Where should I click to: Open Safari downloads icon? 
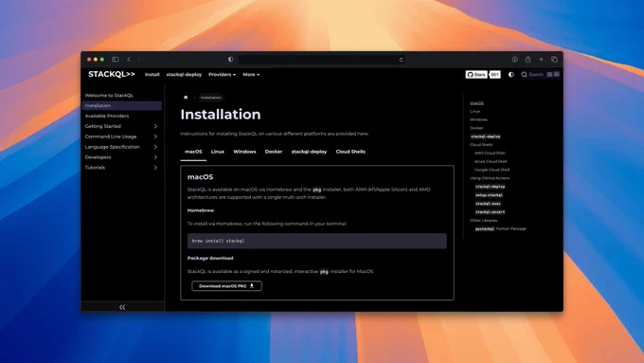click(x=514, y=59)
